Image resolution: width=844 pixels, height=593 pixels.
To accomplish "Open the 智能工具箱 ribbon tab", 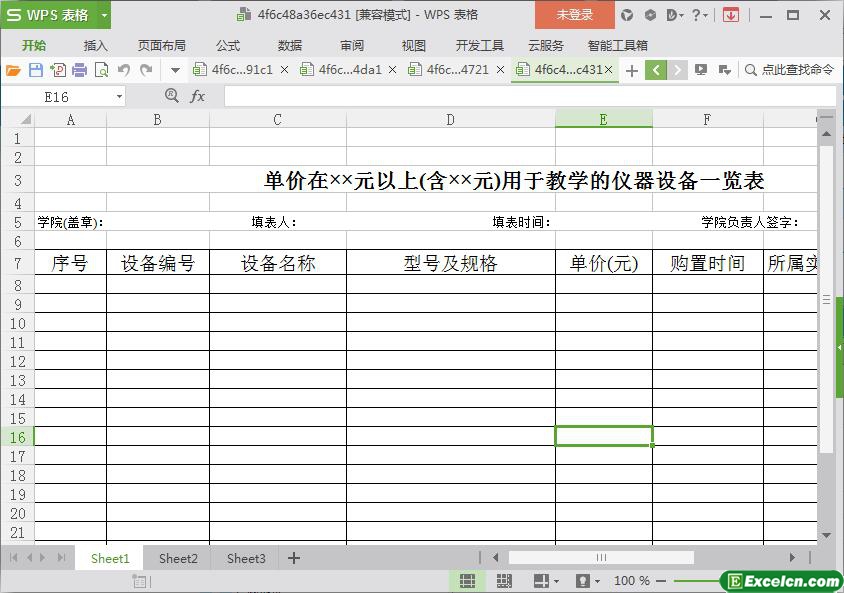I will [x=617, y=45].
